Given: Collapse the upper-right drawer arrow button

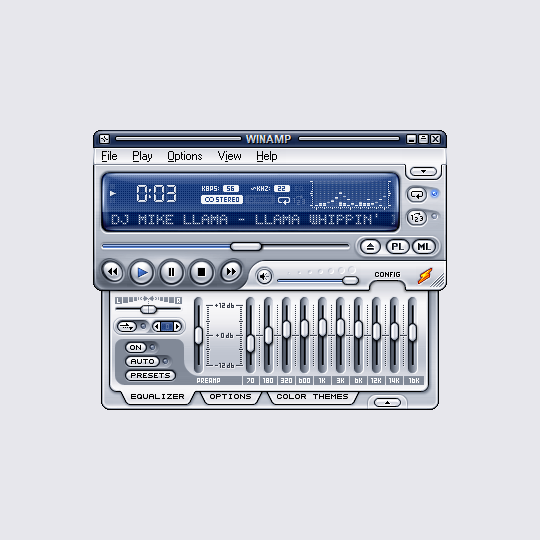Looking at the screenshot, I should click(423, 172).
